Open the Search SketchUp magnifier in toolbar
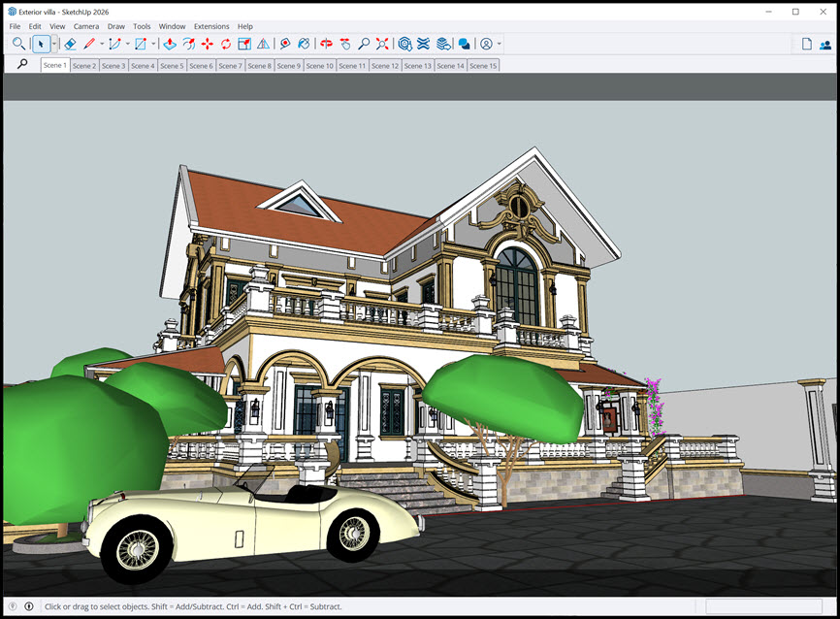Image resolution: width=840 pixels, height=619 pixels. 18,44
